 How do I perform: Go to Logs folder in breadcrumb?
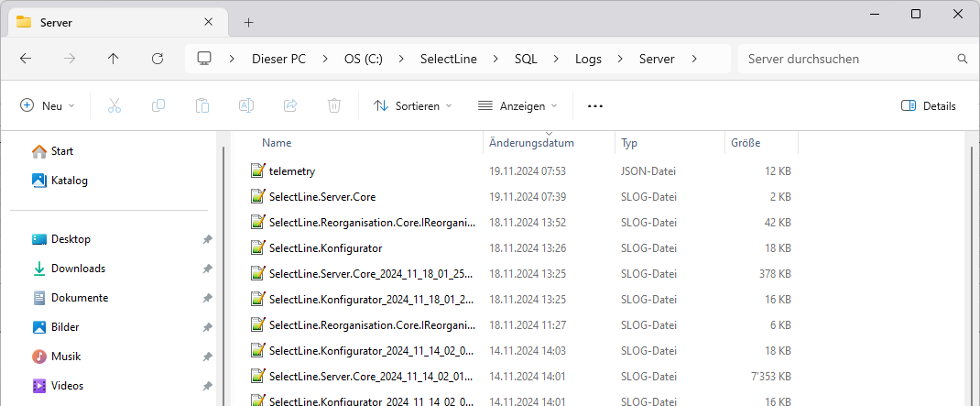(588, 59)
